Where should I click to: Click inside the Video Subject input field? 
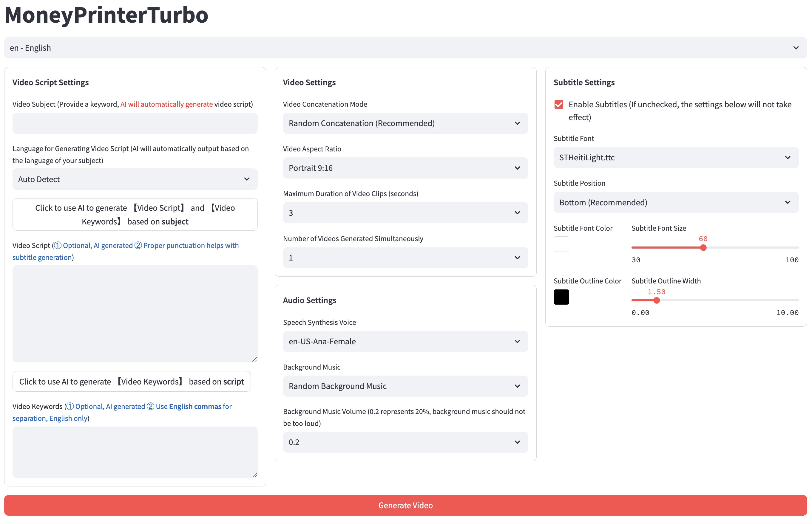point(135,123)
